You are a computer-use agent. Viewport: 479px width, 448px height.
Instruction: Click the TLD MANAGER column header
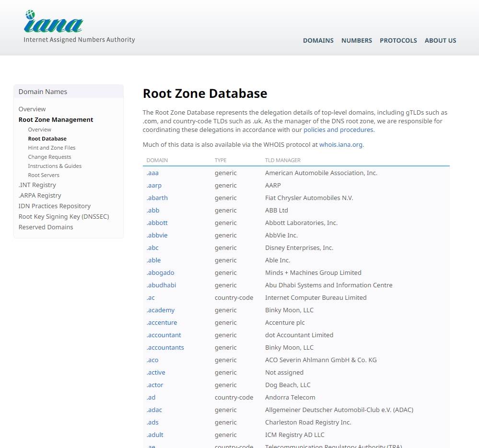pyautogui.click(x=283, y=160)
